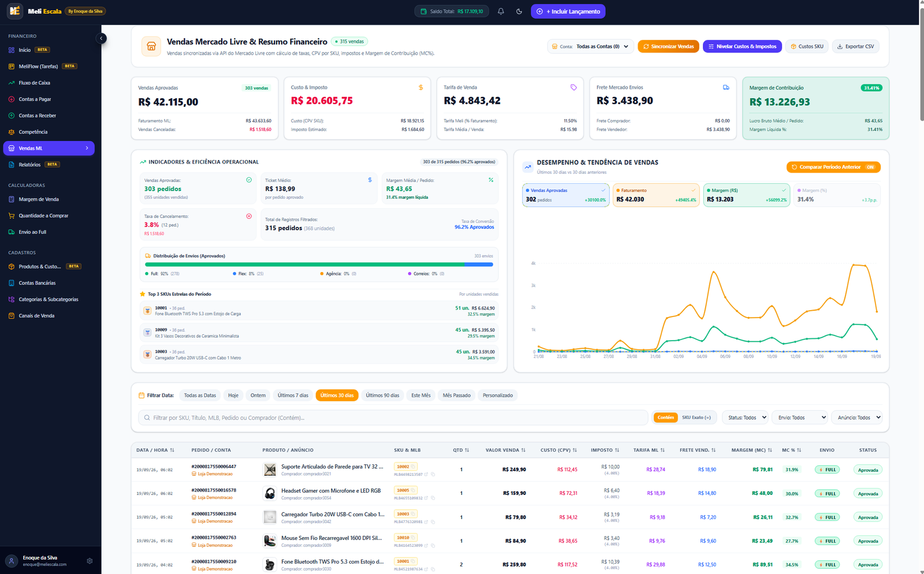Sort table by Valor Venda column
This screenshot has width=924, height=574.
point(505,450)
